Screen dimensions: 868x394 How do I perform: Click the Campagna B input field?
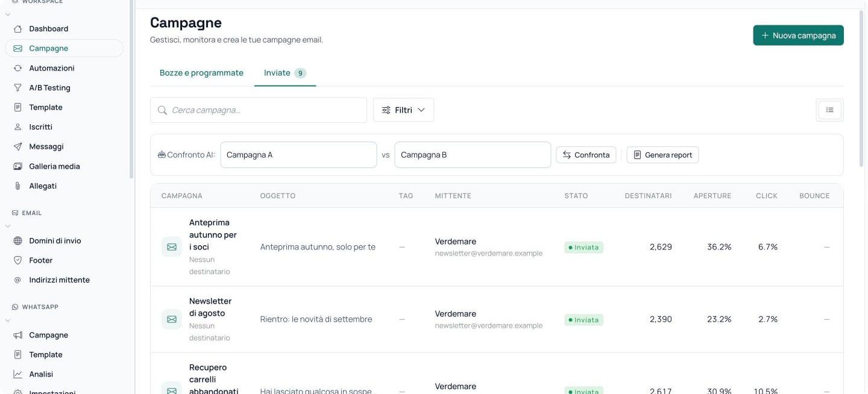(x=473, y=155)
